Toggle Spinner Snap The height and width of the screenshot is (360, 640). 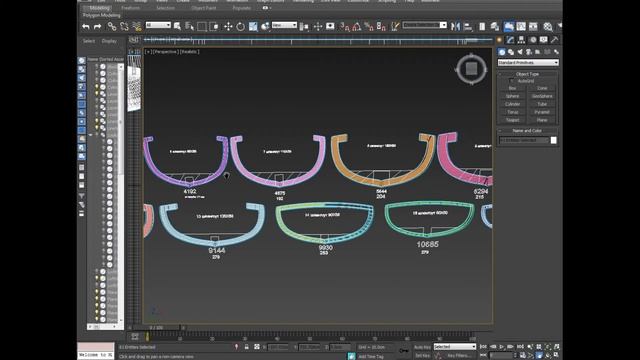(381, 27)
